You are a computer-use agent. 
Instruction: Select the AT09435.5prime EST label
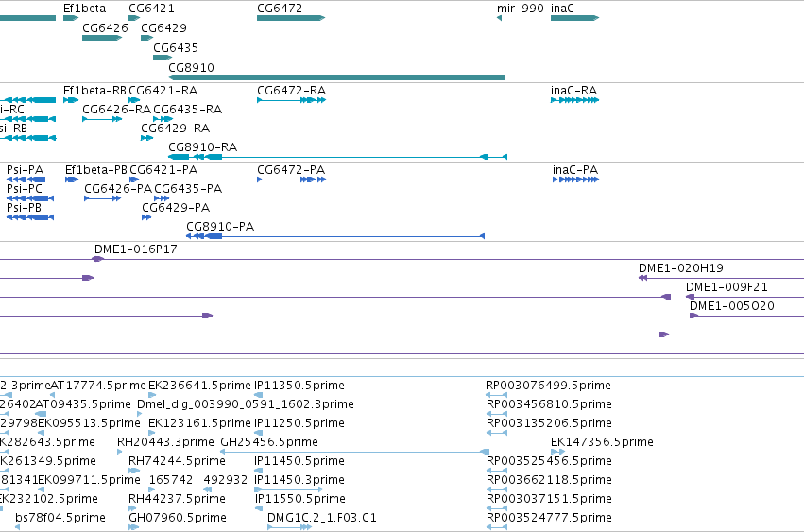tap(83, 404)
